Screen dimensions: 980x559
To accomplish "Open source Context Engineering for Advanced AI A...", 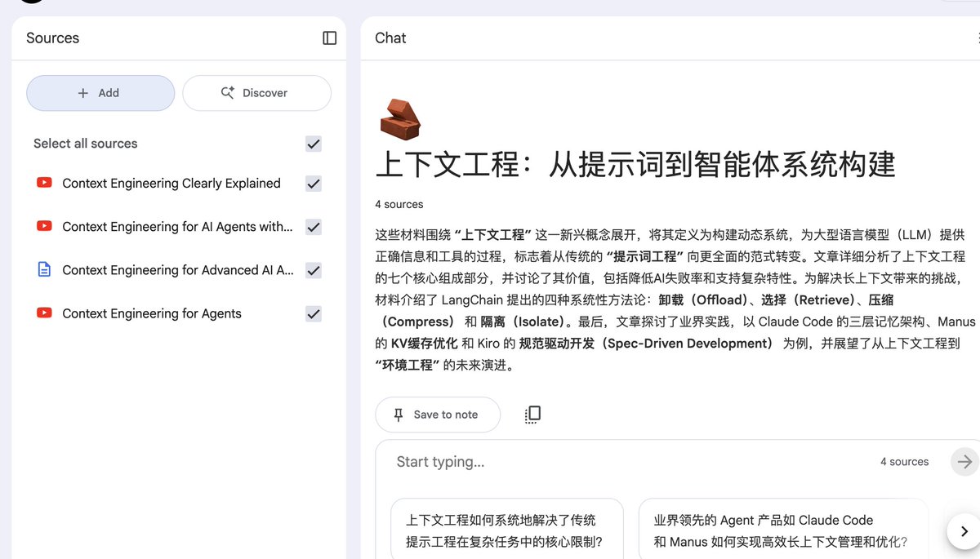I will (178, 270).
